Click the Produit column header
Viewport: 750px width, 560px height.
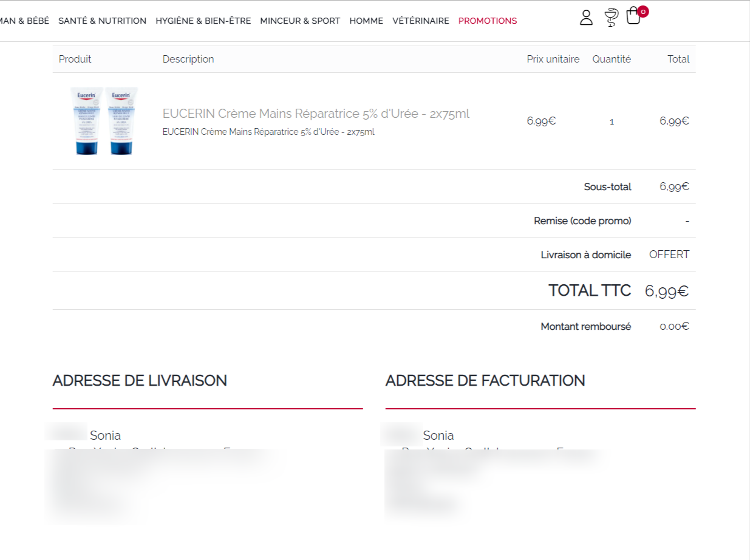click(x=75, y=59)
